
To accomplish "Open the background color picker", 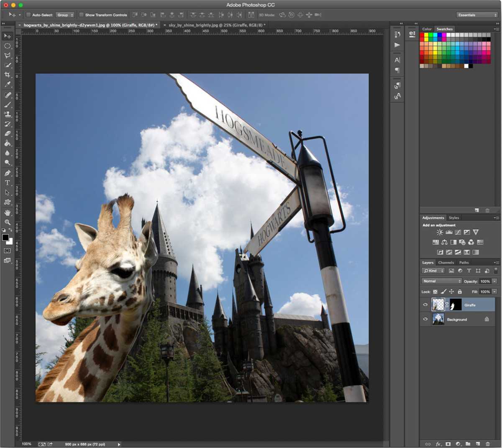I will pyautogui.click(x=10, y=242).
